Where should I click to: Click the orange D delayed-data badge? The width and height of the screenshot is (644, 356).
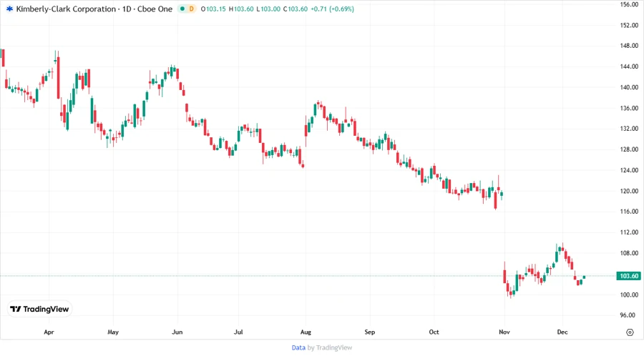191,9
